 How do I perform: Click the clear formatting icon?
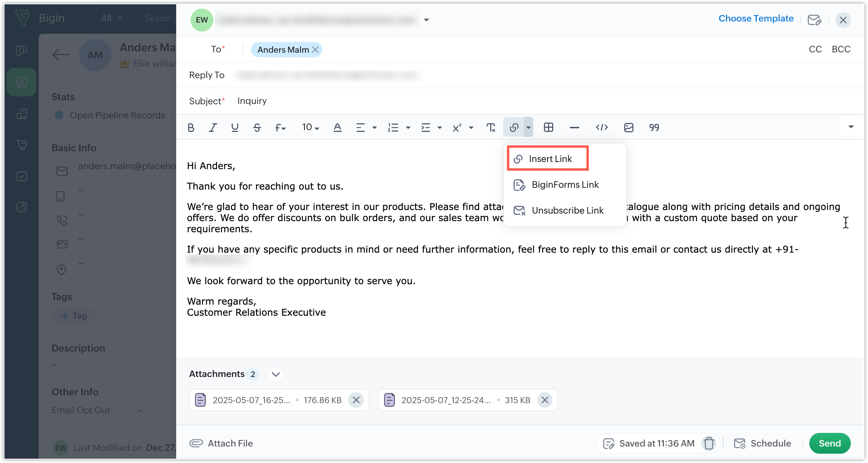(x=491, y=128)
